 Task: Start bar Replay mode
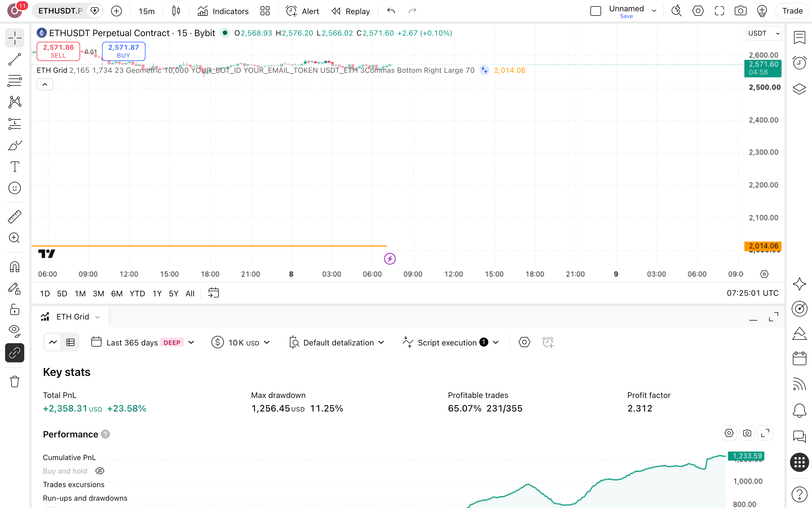[351, 11]
